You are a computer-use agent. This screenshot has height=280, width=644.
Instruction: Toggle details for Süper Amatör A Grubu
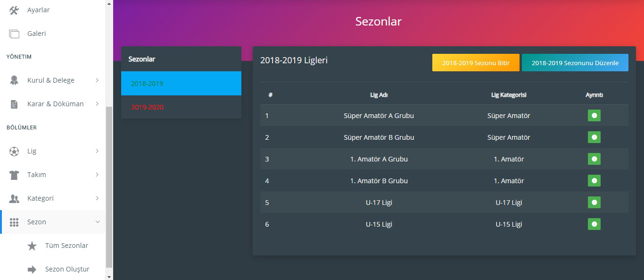click(x=594, y=116)
